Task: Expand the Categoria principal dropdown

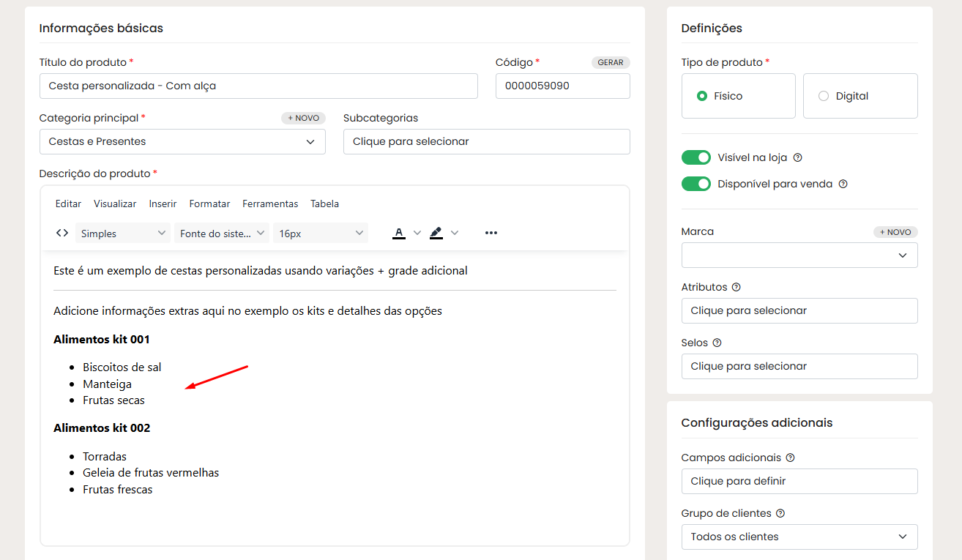Action: tap(182, 142)
